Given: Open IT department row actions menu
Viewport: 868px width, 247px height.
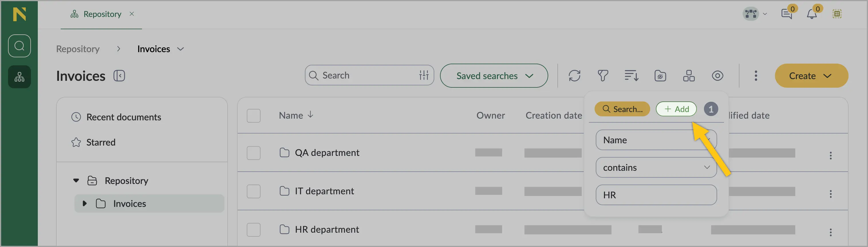Looking at the screenshot, I should (830, 194).
